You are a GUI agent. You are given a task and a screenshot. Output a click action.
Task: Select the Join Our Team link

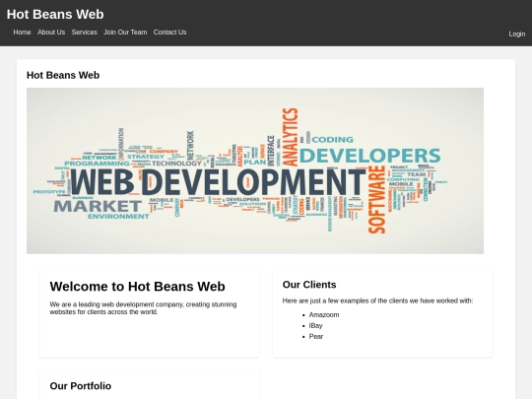tap(125, 33)
